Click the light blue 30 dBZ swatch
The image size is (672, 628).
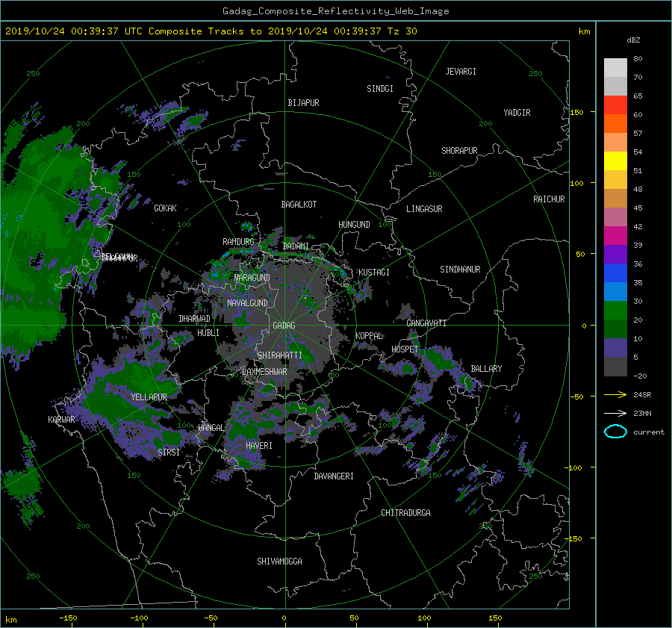pyautogui.click(x=615, y=291)
